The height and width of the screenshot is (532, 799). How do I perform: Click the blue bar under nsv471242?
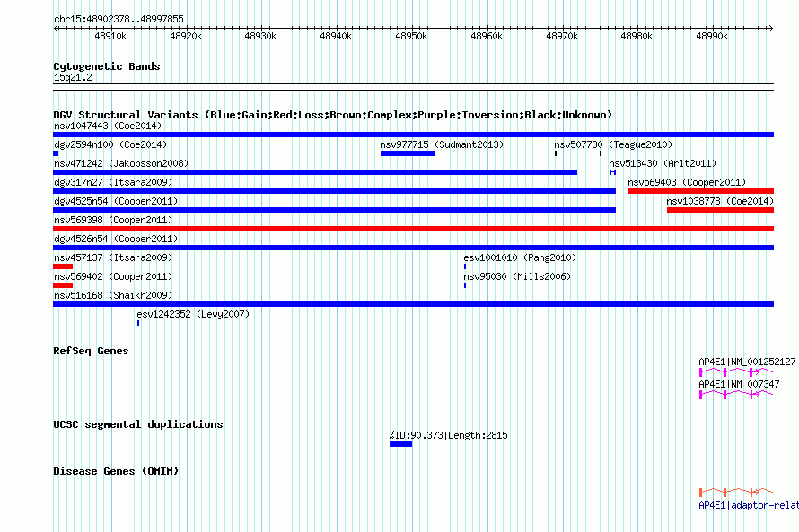click(315, 172)
